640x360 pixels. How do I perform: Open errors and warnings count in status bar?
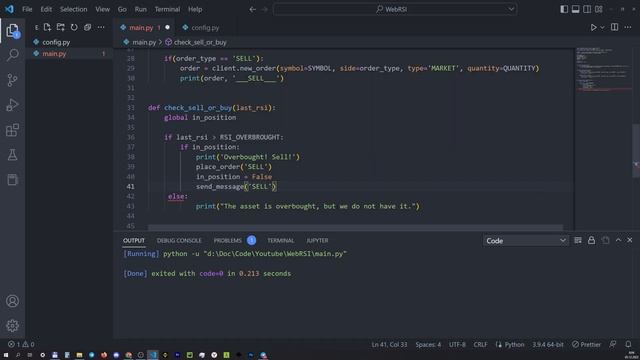point(21,344)
